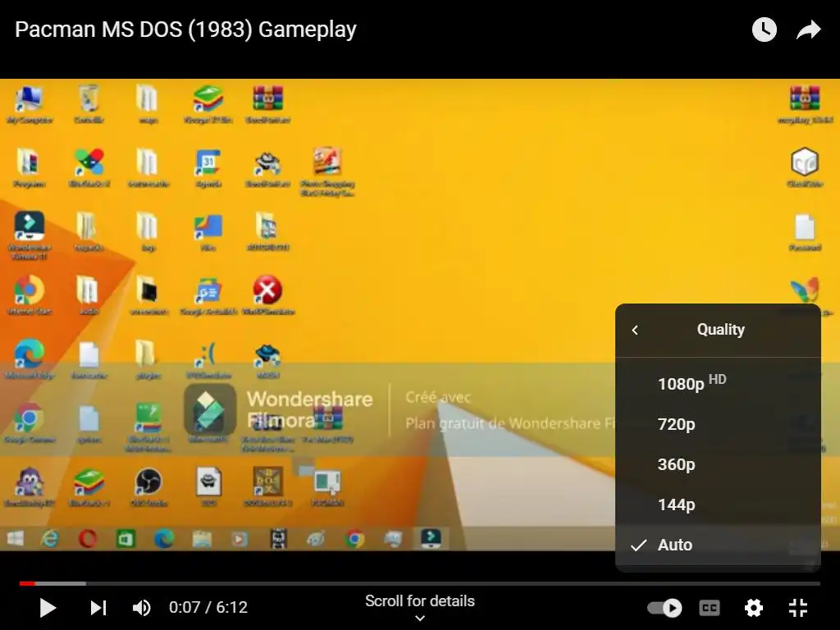Pick 144p quality option
This screenshot has width=840, height=630.
point(718,504)
